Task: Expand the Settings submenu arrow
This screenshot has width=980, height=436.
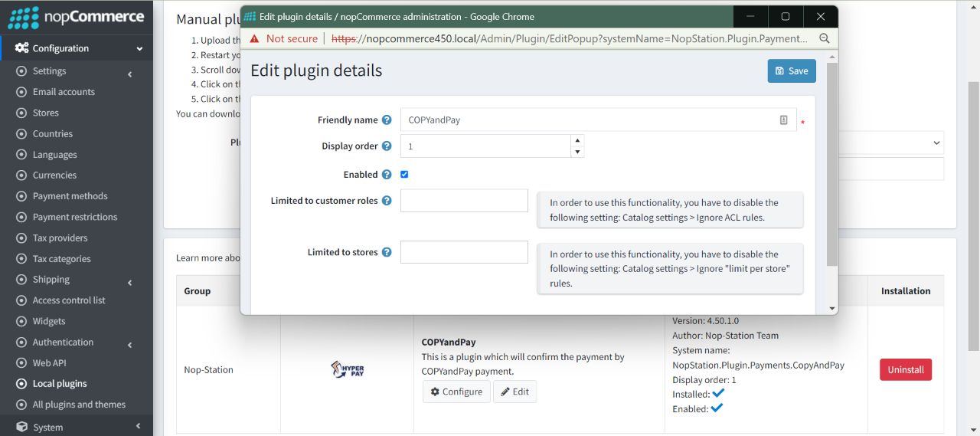Action: coord(129,74)
